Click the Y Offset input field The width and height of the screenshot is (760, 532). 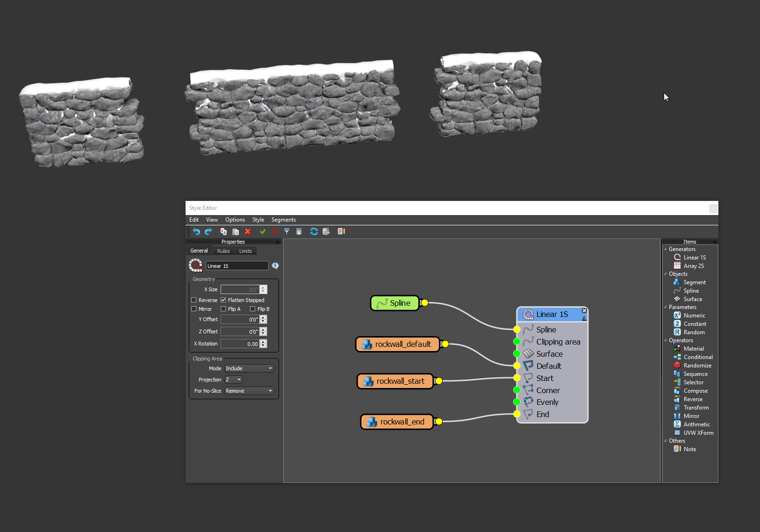click(240, 319)
